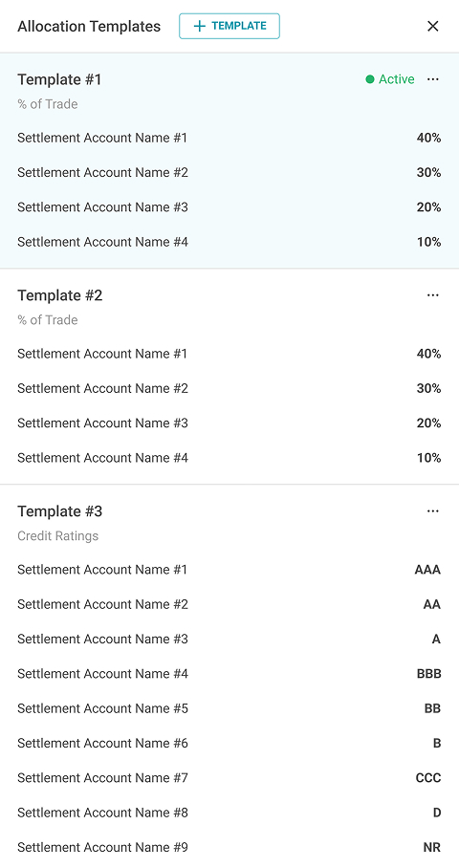Close the Allocation Templates panel

(x=433, y=26)
